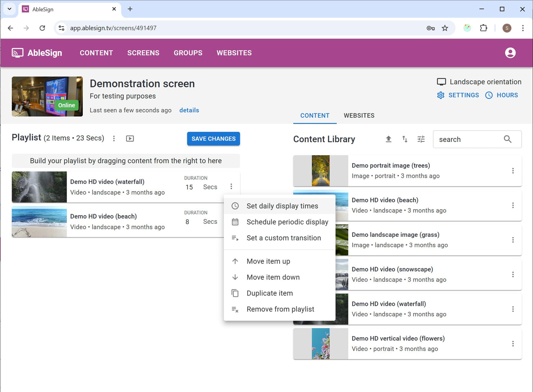Open the user account profile icon
The height and width of the screenshot is (392, 533).
point(510,53)
